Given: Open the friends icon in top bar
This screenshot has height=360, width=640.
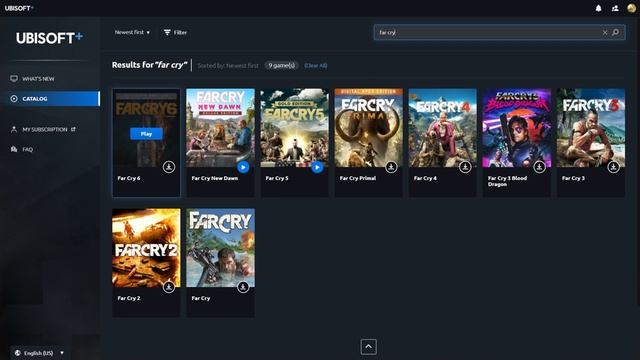Looking at the screenshot, I should [x=615, y=8].
